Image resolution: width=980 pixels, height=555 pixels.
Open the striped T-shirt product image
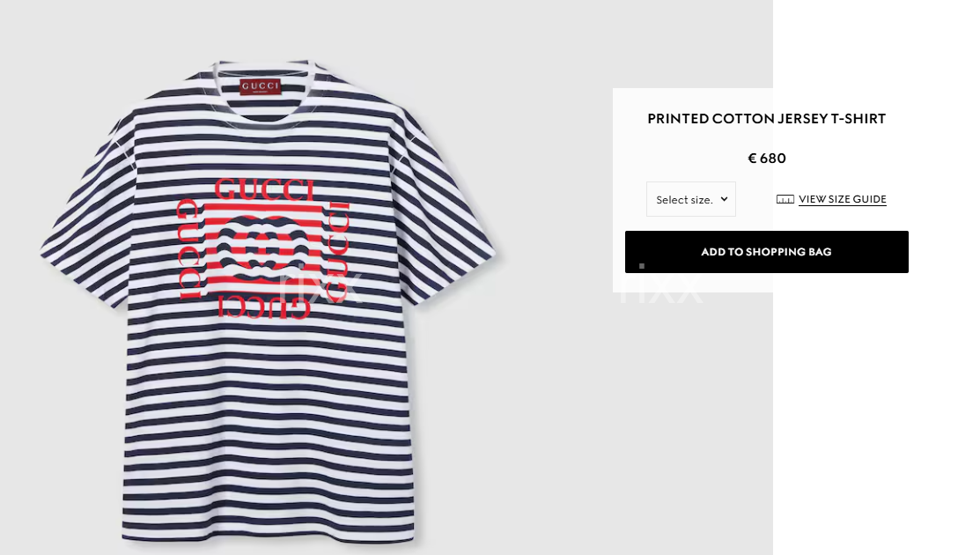268,302
